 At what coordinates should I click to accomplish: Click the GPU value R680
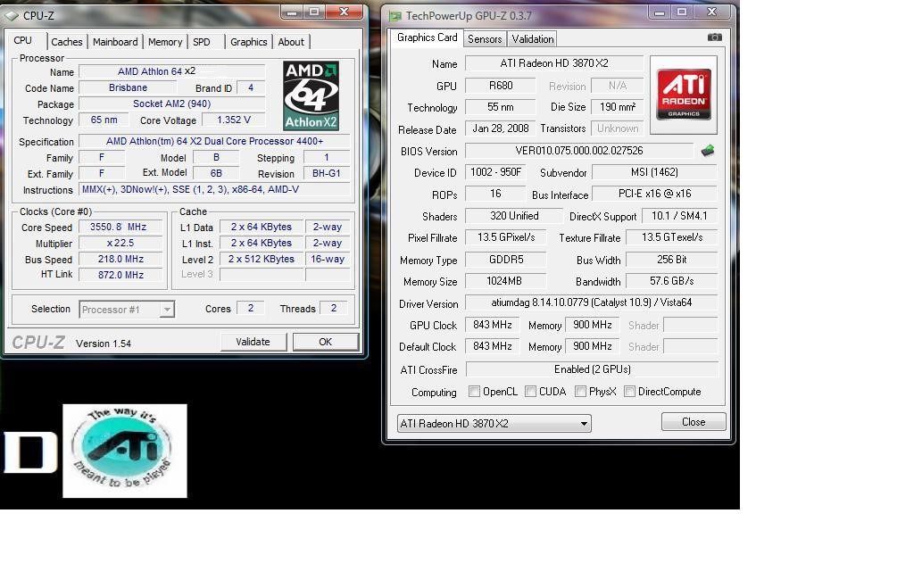coord(501,86)
